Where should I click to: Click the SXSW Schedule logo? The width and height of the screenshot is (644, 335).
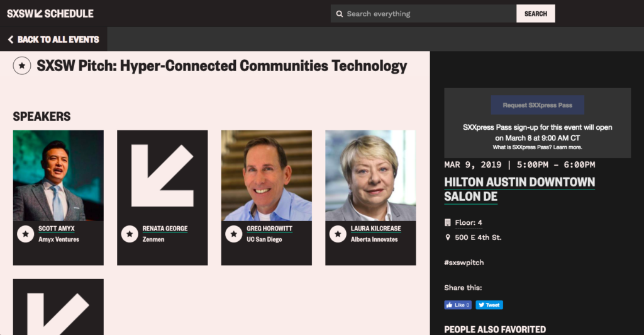(x=50, y=14)
